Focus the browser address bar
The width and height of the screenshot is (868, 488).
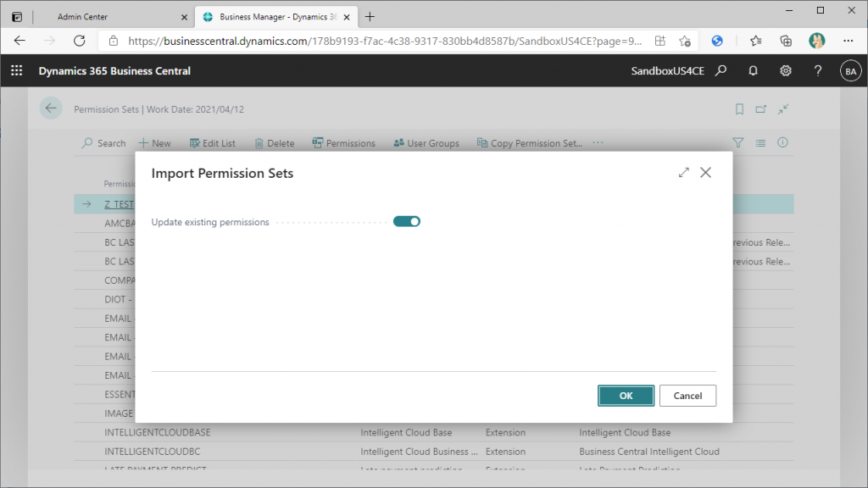[x=385, y=41]
